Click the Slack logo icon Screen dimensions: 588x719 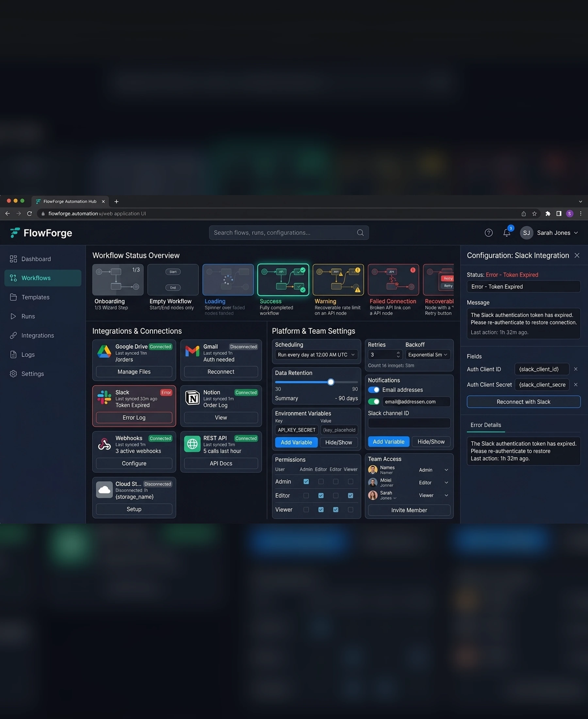pyautogui.click(x=104, y=397)
